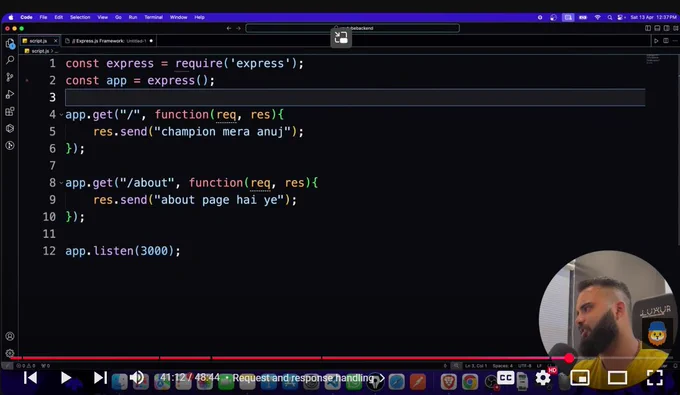Click the Run Code triangle in editor toolbar
The width and height of the screenshot is (680, 395).
click(x=656, y=41)
